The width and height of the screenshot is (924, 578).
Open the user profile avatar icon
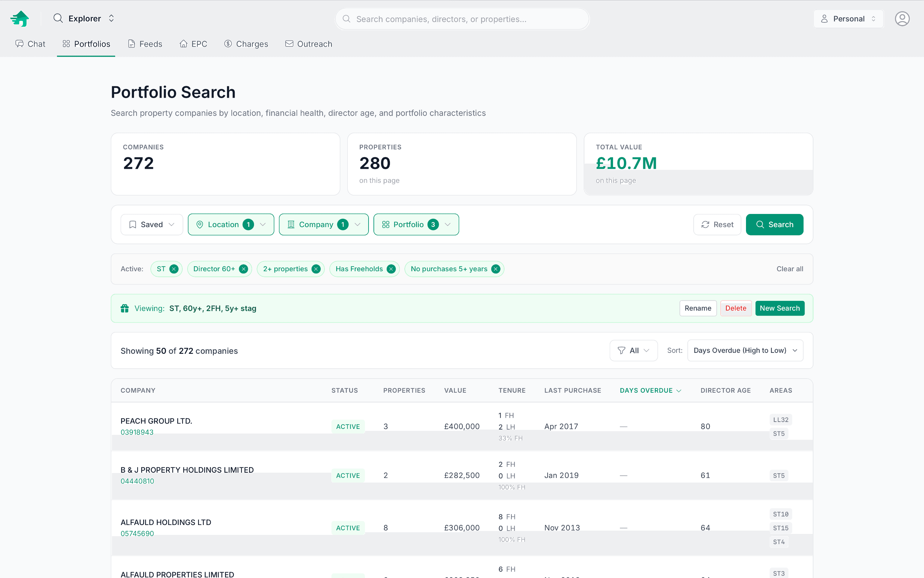902,19
